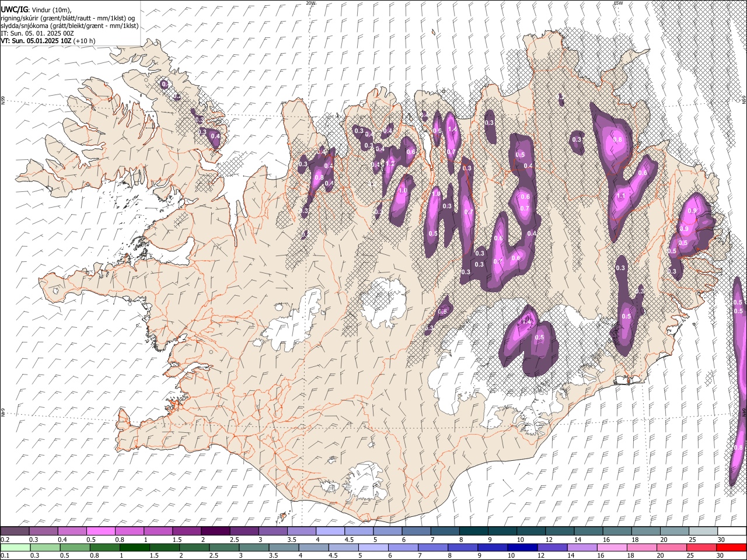Click the '30' label in the bottom legend row
The width and height of the screenshot is (747, 560).
point(721,556)
